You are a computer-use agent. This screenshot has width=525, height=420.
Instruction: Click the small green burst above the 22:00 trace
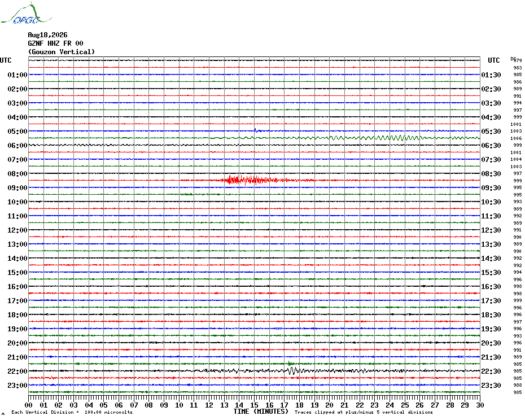pos(290,363)
